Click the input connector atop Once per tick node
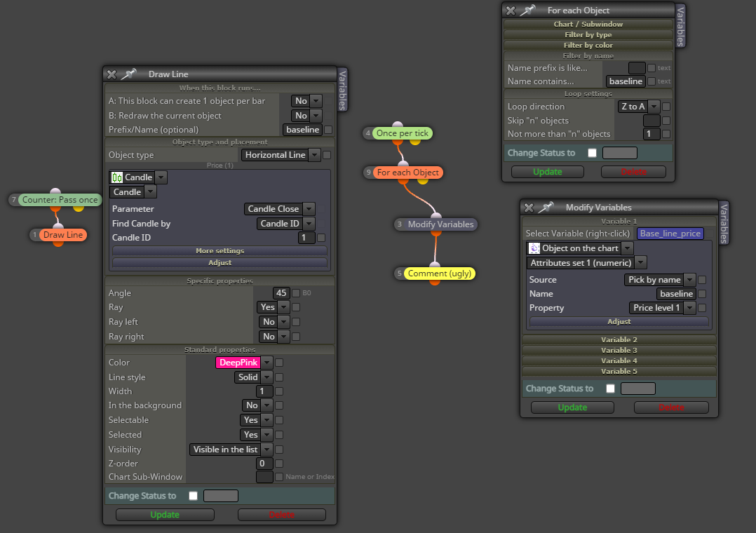756x533 pixels. (398, 124)
